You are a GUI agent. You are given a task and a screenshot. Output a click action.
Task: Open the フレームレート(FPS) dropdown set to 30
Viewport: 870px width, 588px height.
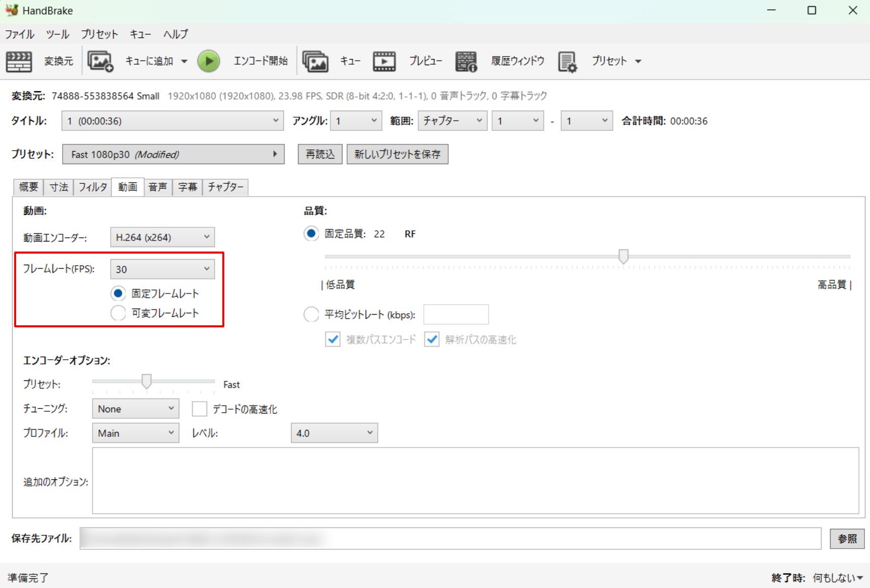(162, 269)
